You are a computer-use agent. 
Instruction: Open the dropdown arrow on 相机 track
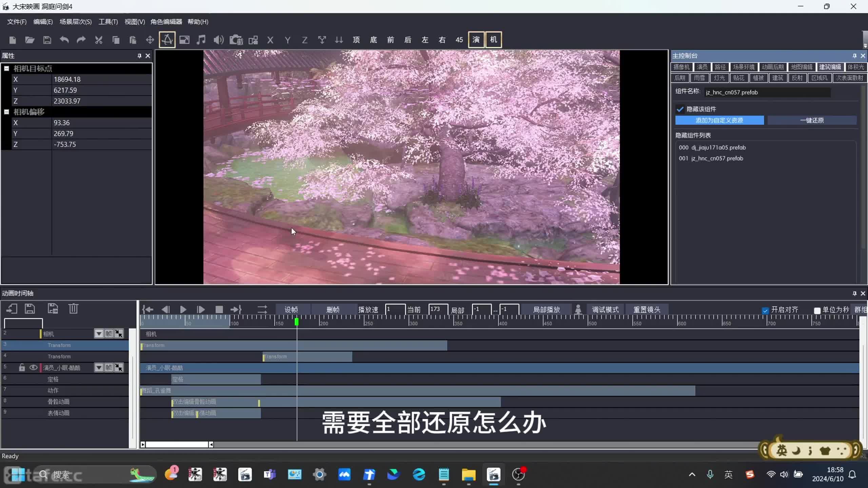(99, 334)
